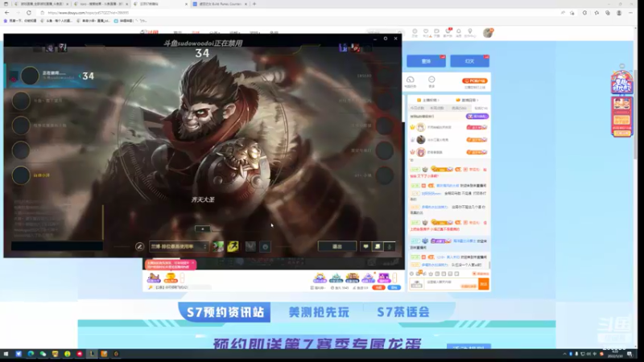Toggle the voice microphone icon in game client
This screenshot has width=644, height=362.
tap(390, 246)
